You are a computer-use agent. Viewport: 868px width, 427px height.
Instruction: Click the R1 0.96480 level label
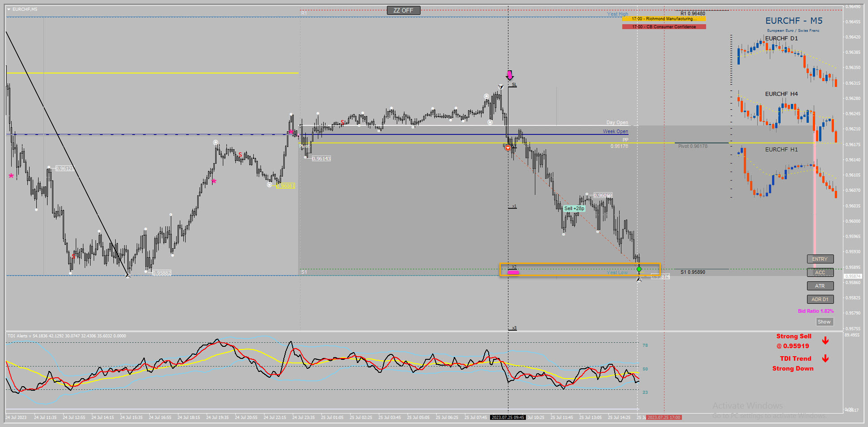693,13
